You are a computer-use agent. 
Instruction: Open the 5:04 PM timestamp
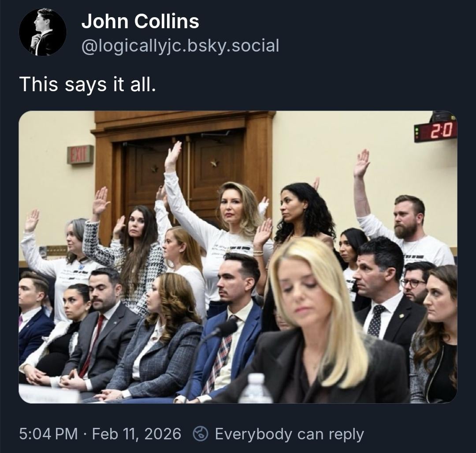pos(48,434)
